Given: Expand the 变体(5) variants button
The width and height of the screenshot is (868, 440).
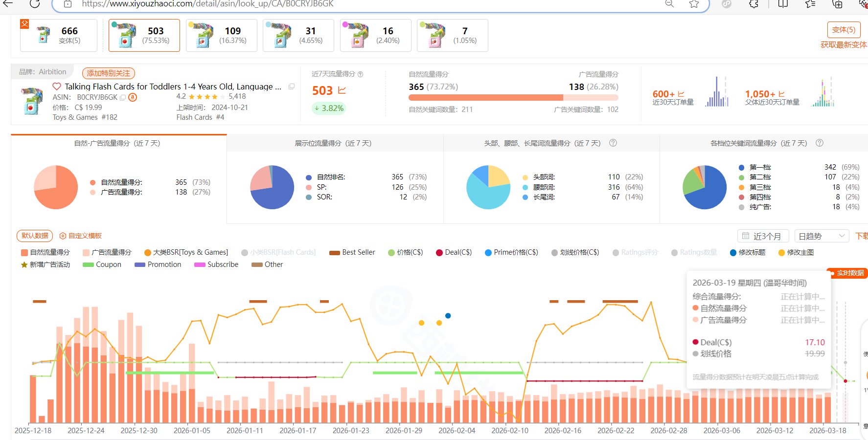Looking at the screenshot, I should pyautogui.click(x=844, y=30).
